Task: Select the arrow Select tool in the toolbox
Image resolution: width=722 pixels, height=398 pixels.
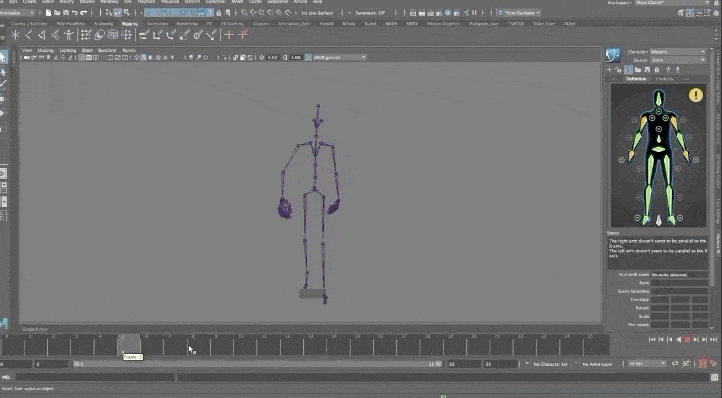Action: point(3,57)
